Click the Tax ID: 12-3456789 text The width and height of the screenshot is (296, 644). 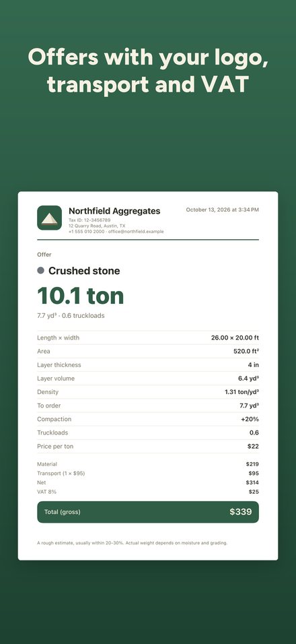click(89, 220)
